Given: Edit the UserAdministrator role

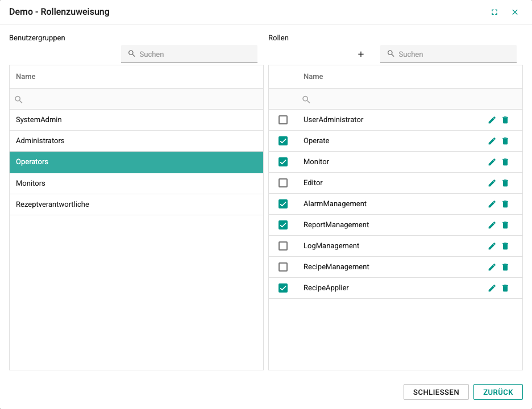Looking at the screenshot, I should pos(492,120).
